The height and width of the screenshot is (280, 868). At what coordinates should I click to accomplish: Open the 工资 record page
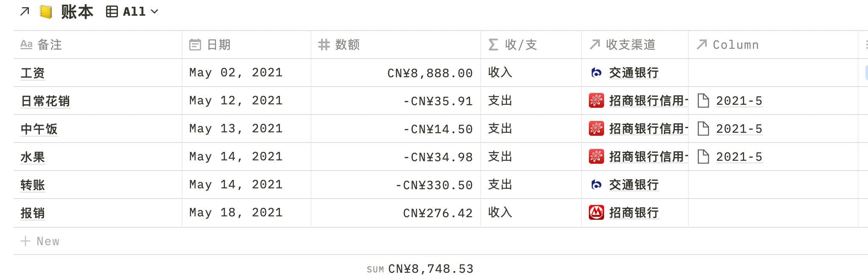[x=33, y=73]
